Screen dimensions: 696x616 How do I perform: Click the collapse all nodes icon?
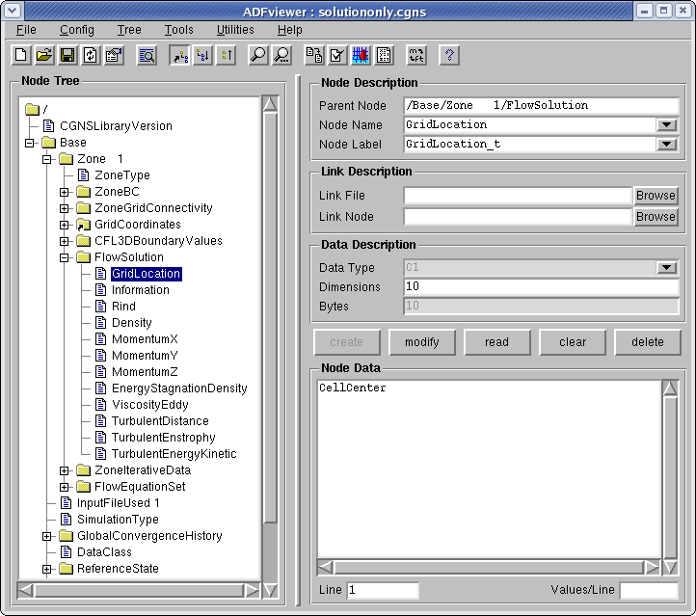(x=227, y=55)
